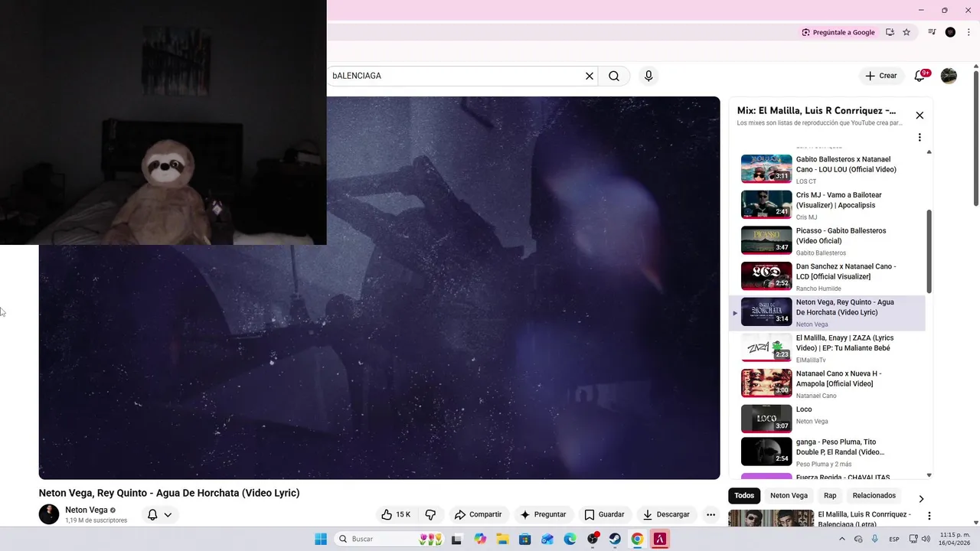Click tray microphone icon

tap(874, 539)
